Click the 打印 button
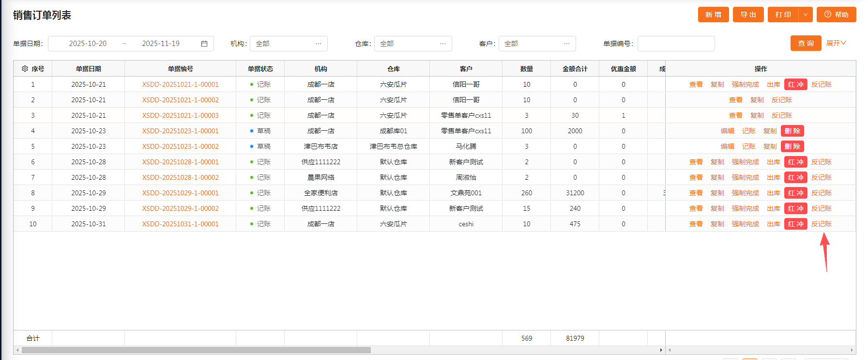The image size is (868, 360). pyautogui.click(x=783, y=15)
